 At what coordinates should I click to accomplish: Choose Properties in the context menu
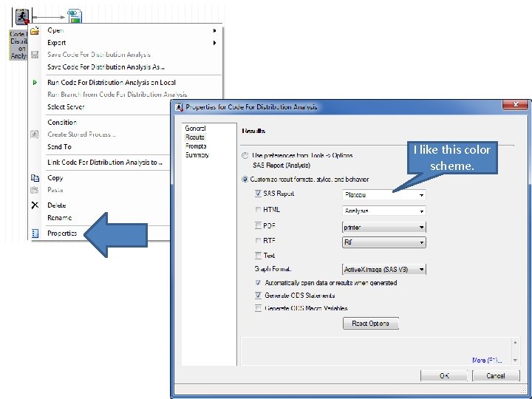(62, 233)
